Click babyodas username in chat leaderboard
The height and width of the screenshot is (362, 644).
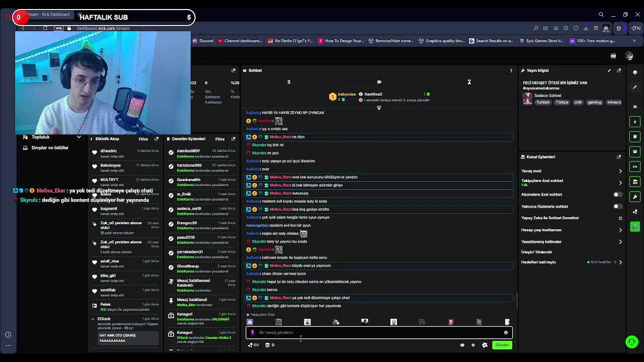pyautogui.click(x=347, y=94)
